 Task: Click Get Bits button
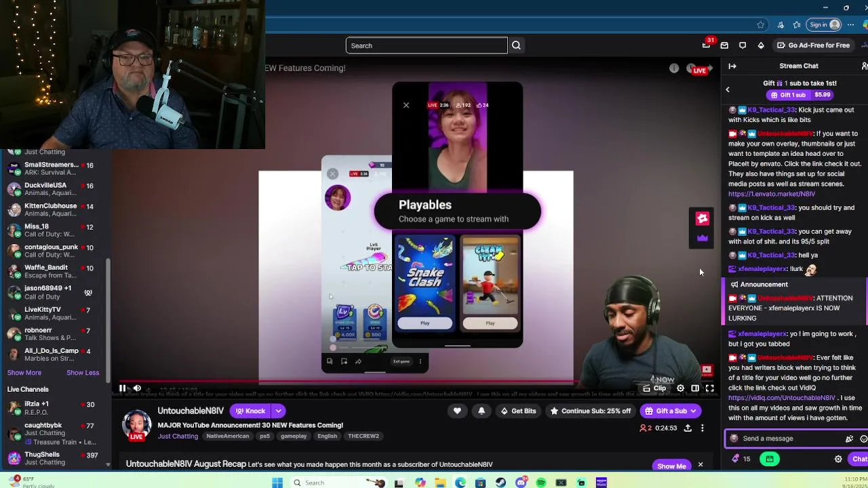click(x=517, y=411)
